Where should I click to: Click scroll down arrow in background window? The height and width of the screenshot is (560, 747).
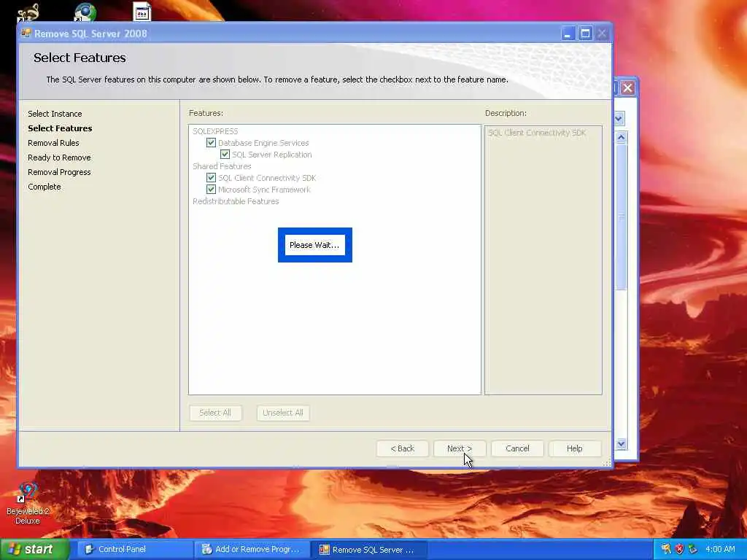pos(621,444)
